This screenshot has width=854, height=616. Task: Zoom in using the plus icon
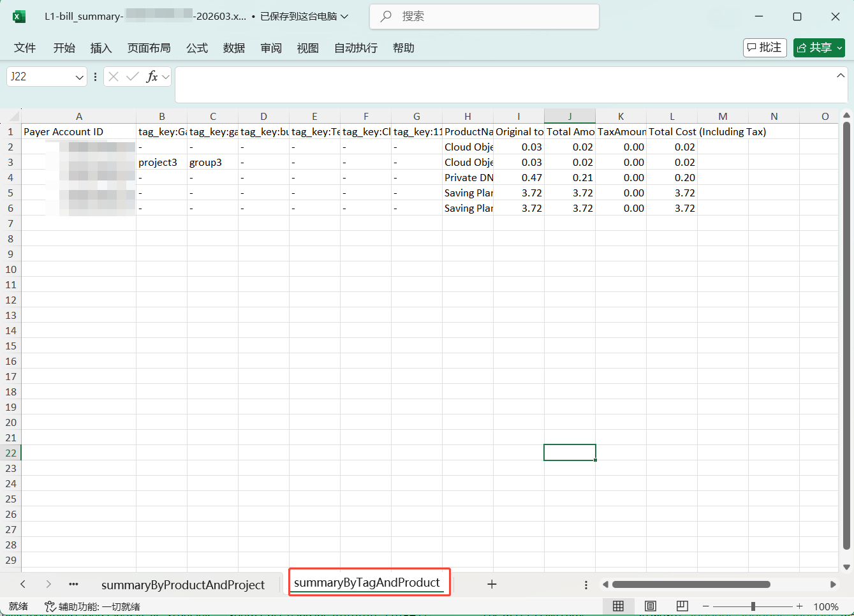pyautogui.click(x=799, y=606)
